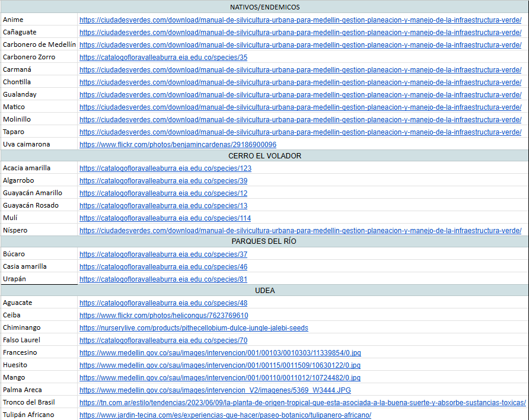
Task: Open the Francesino medellin.gov.co image link
Action: coord(220,353)
